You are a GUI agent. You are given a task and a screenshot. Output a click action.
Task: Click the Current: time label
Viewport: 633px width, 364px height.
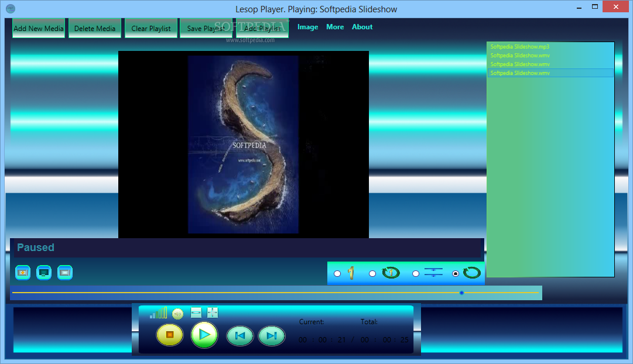[312, 322]
